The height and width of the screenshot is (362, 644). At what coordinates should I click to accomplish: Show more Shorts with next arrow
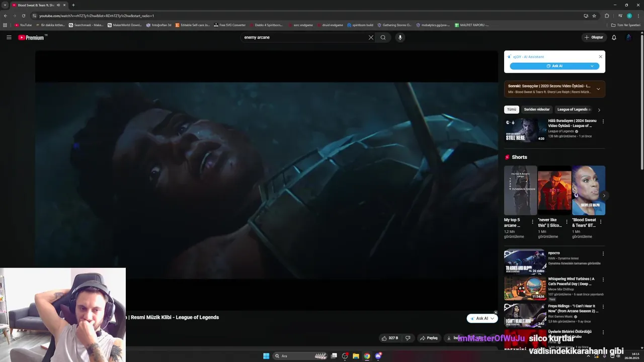pyautogui.click(x=604, y=196)
